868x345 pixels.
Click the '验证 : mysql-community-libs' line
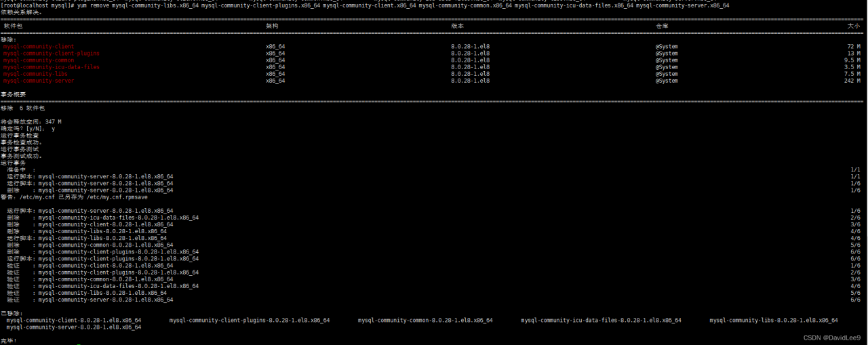coord(87,293)
